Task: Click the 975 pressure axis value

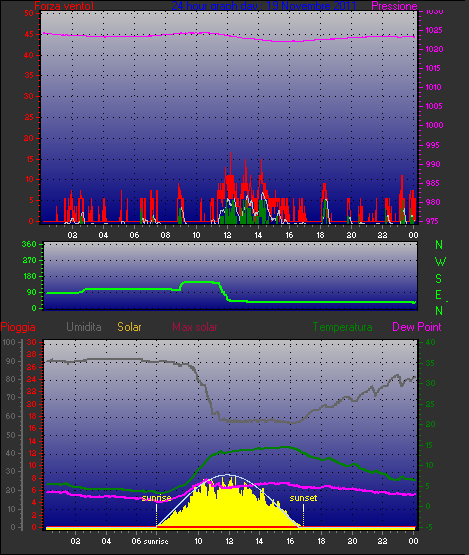Action: (433, 221)
